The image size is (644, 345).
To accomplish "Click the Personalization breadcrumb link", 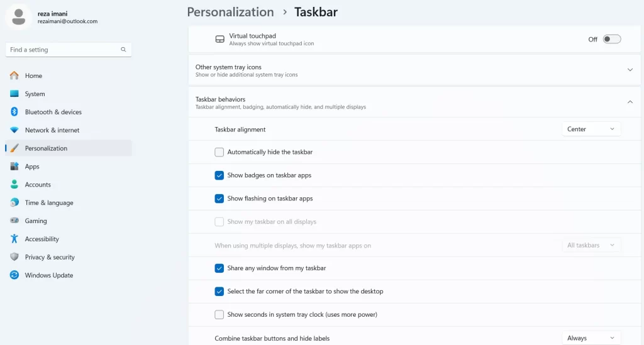I will click(230, 12).
